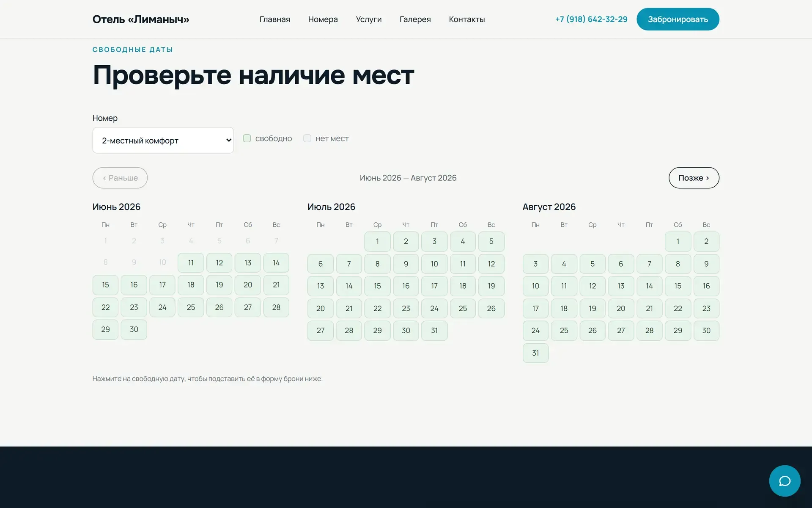The height and width of the screenshot is (508, 812).
Task: Pick August 22 in Август 2026
Action: [678, 308]
